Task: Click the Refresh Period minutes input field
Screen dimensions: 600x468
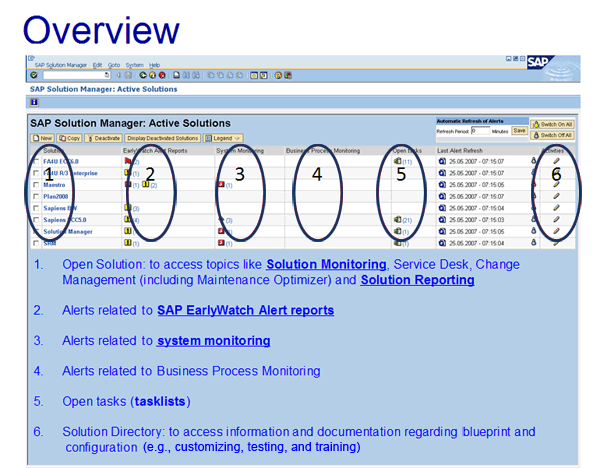Action: point(479,131)
